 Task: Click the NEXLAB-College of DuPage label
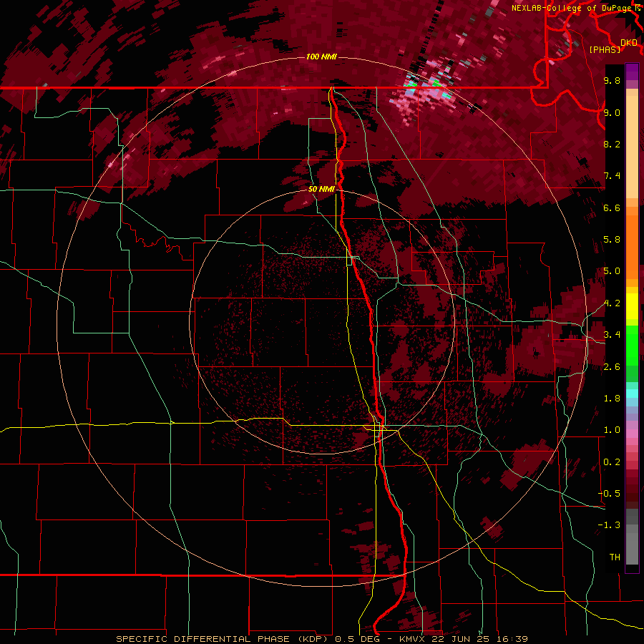(x=571, y=8)
